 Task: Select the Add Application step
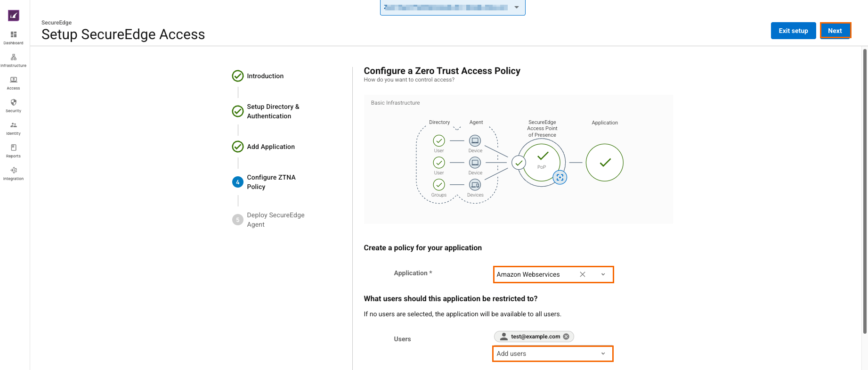270,147
